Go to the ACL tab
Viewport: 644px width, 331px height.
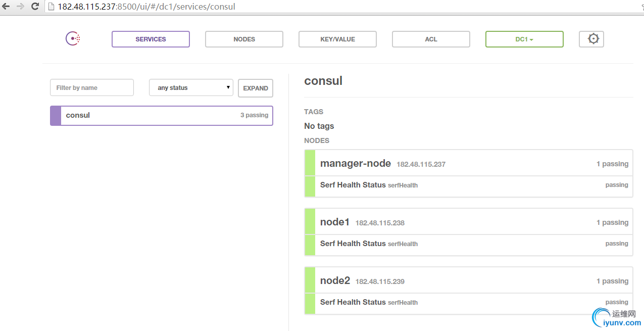[431, 39]
